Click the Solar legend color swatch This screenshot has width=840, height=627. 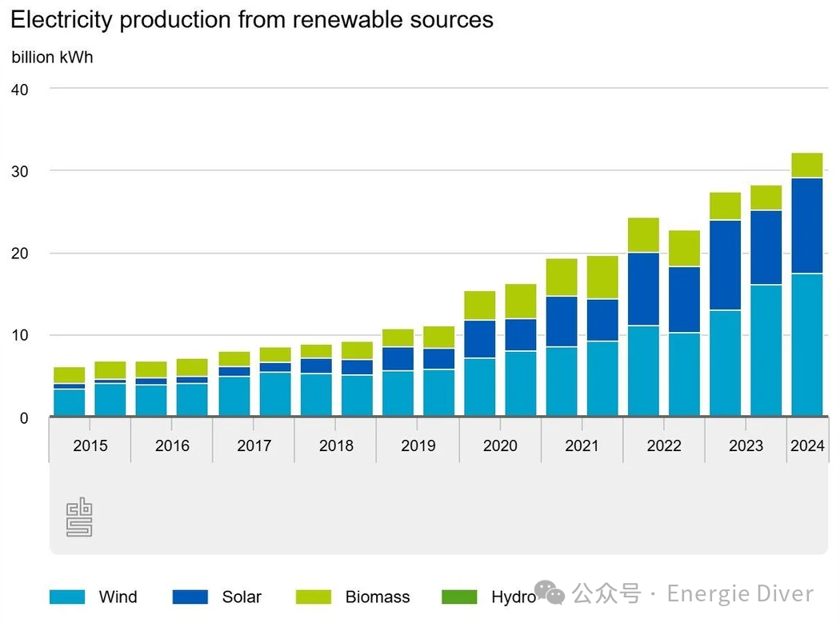click(x=190, y=597)
